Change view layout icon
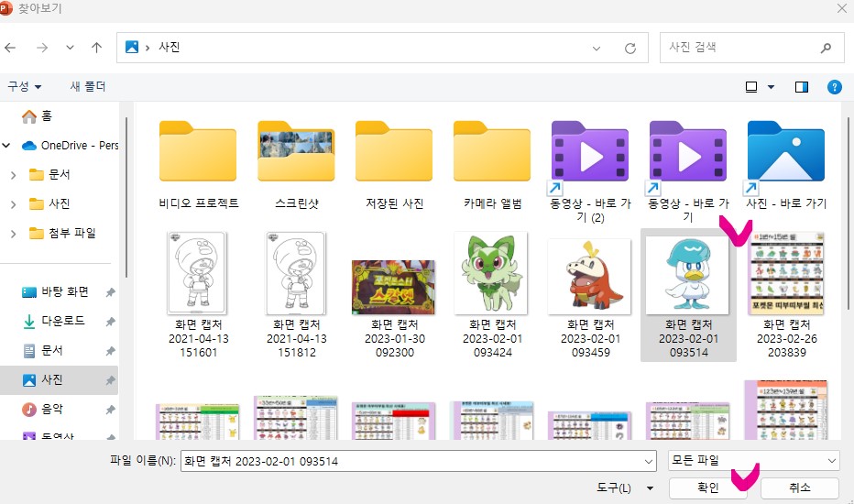 (751, 87)
